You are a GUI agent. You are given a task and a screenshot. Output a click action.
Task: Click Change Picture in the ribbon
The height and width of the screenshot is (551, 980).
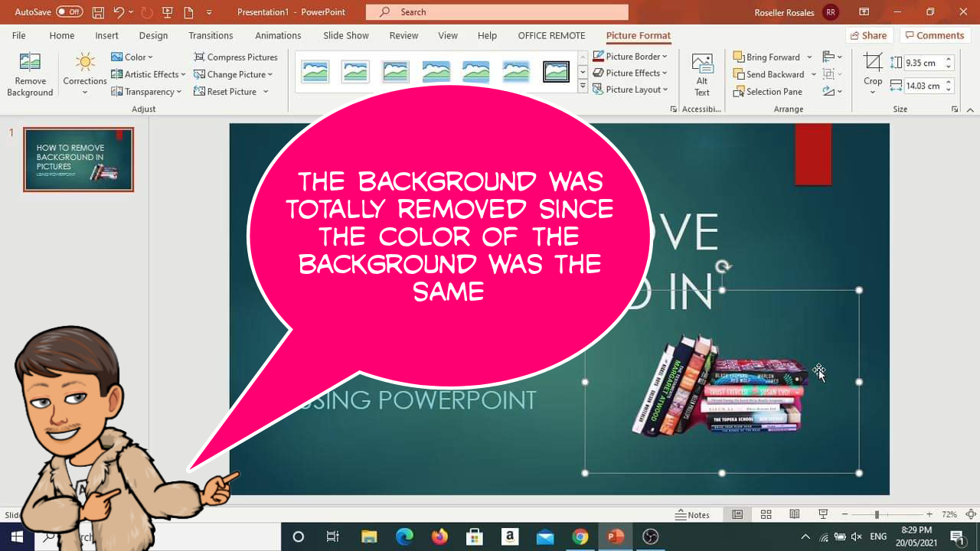(234, 74)
